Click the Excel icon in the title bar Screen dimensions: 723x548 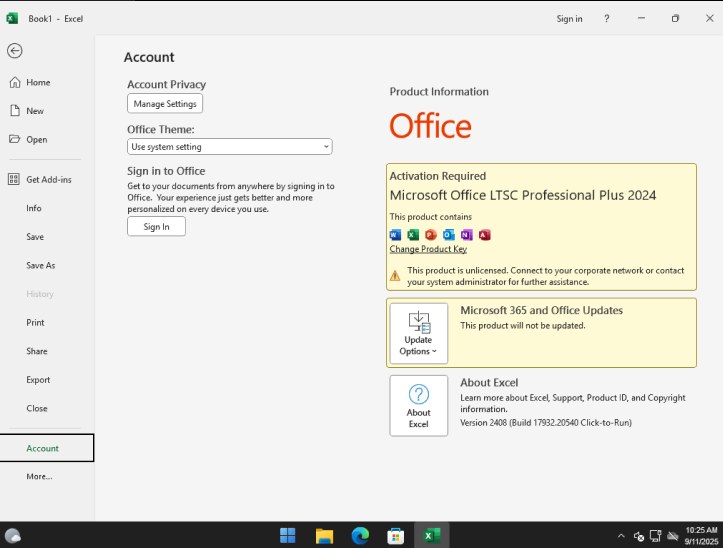[12, 18]
